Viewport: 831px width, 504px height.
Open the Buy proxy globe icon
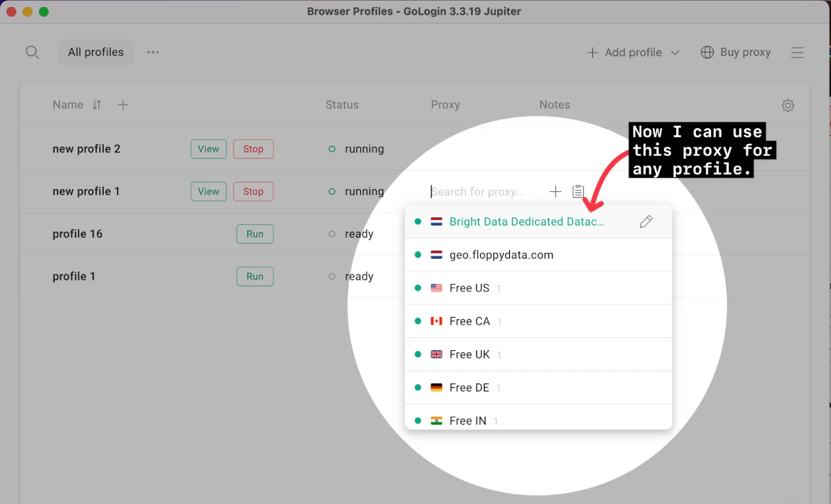tap(707, 52)
